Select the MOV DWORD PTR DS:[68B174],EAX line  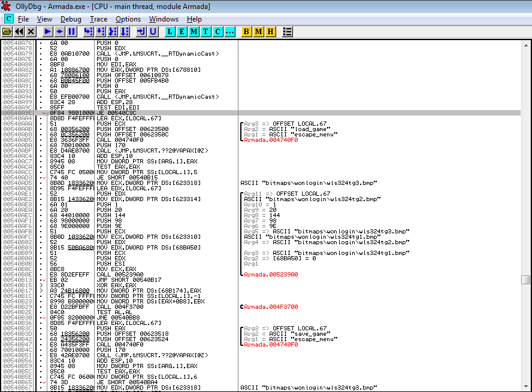149,291
